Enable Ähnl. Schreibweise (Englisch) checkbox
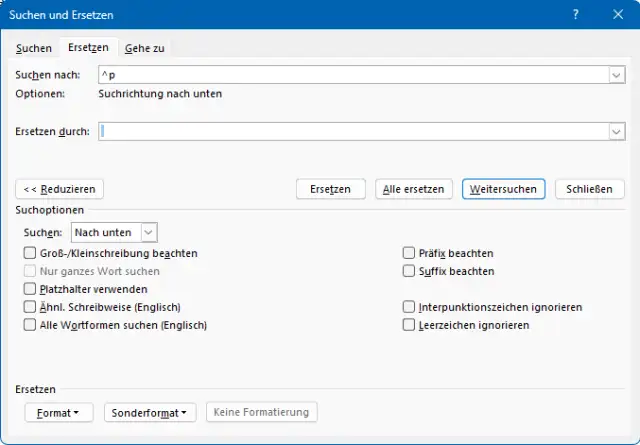This screenshot has width=640, height=445. (30, 307)
